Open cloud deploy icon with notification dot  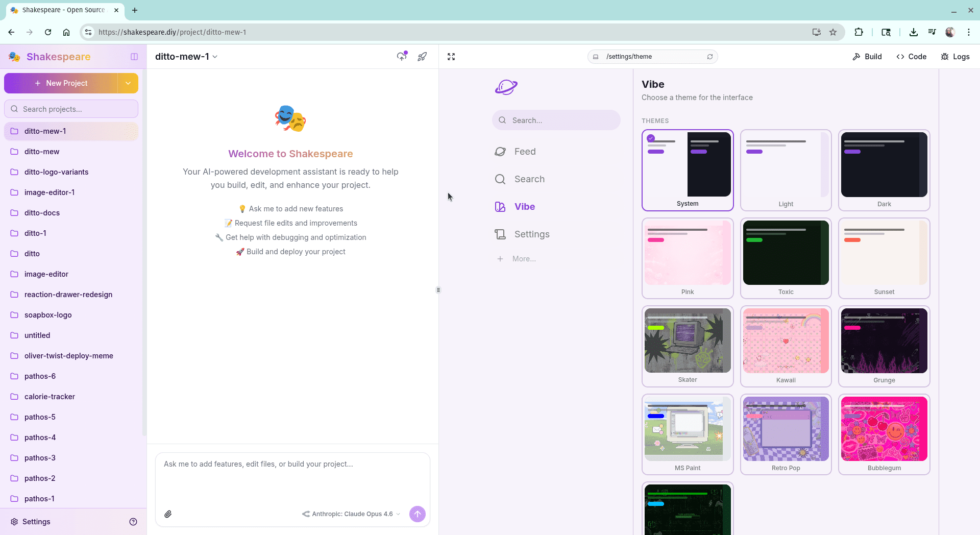click(402, 56)
